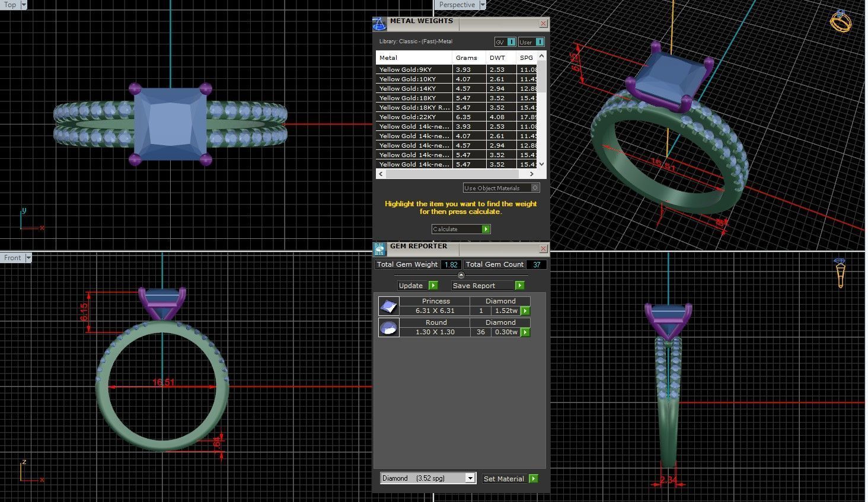Click the 36 gem count cell
The image size is (868, 502).
(481, 332)
